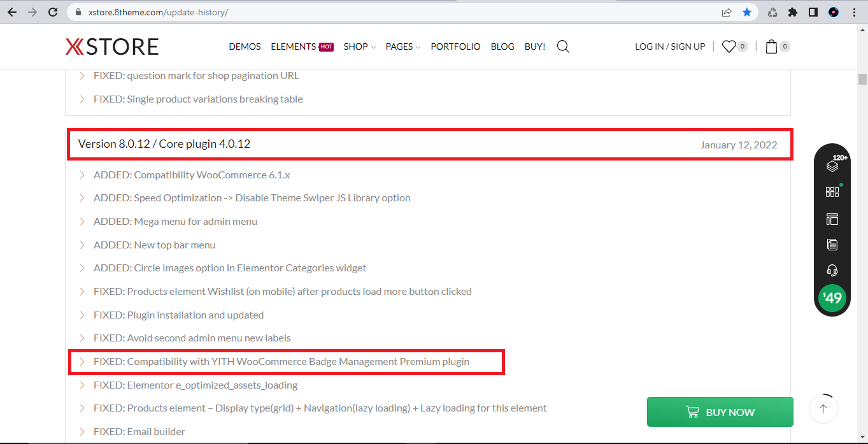Open the BUY! menu item
The height and width of the screenshot is (444, 868).
pos(535,47)
